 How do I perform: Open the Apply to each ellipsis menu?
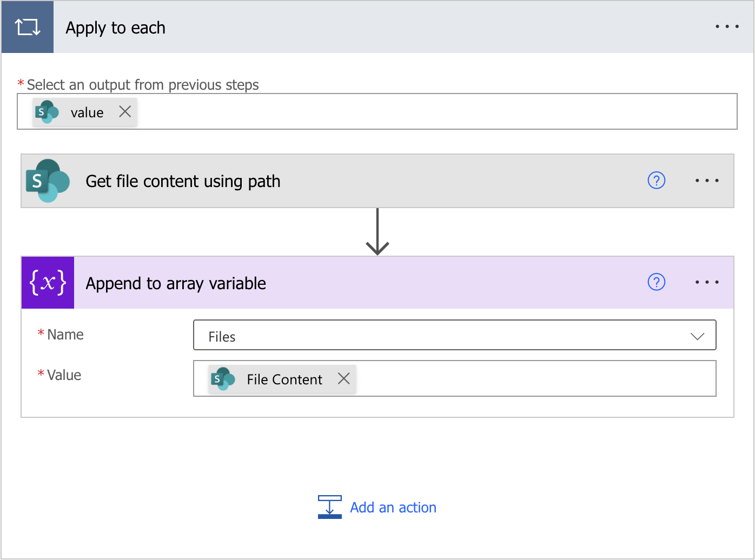click(727, 26)
